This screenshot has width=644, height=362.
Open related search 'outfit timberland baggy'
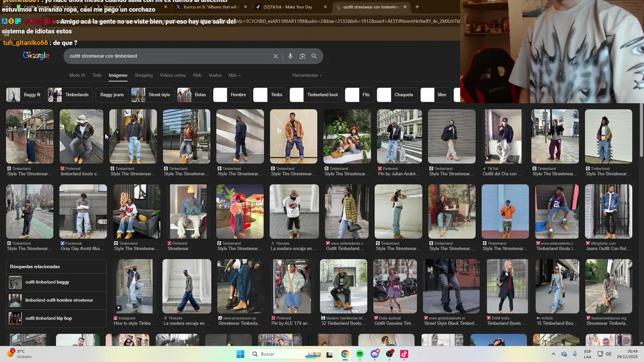click(x=57, y=282)
